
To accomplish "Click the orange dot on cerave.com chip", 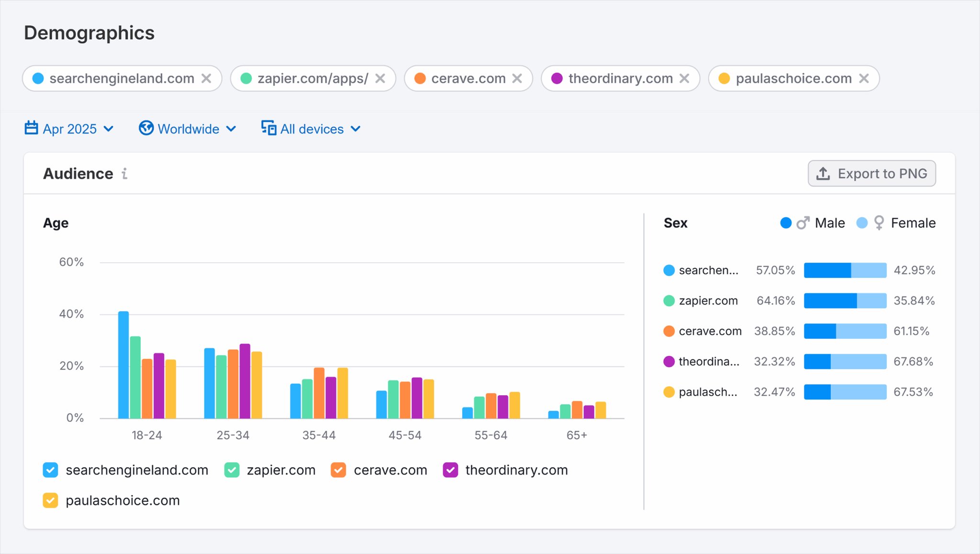I will click(420, 78).
